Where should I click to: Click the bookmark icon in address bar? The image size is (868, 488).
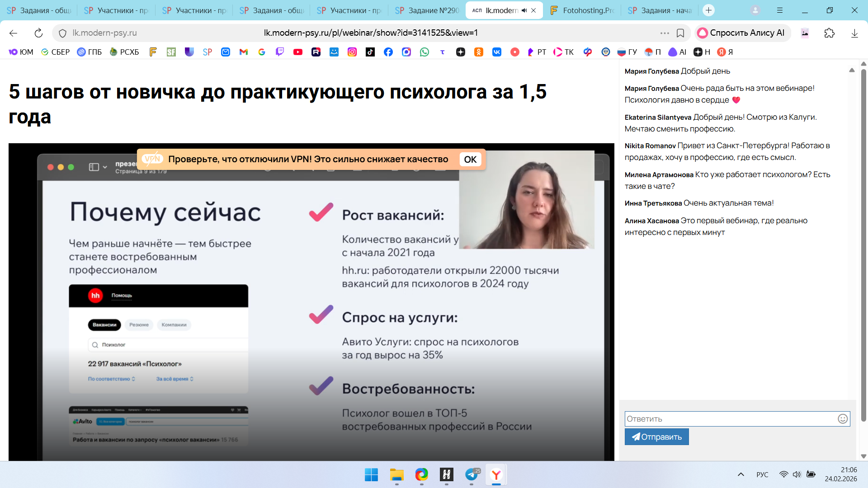(x=680, y=33)
